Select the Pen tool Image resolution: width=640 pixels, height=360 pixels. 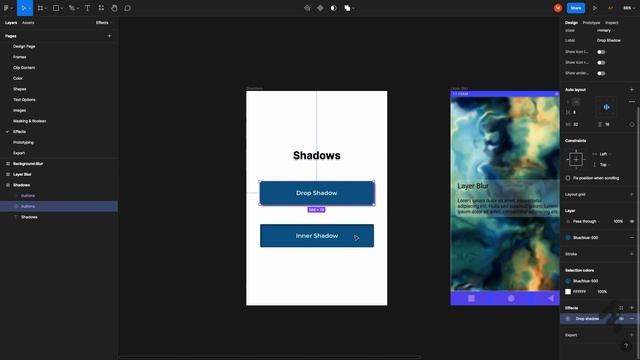coord(72,8)
